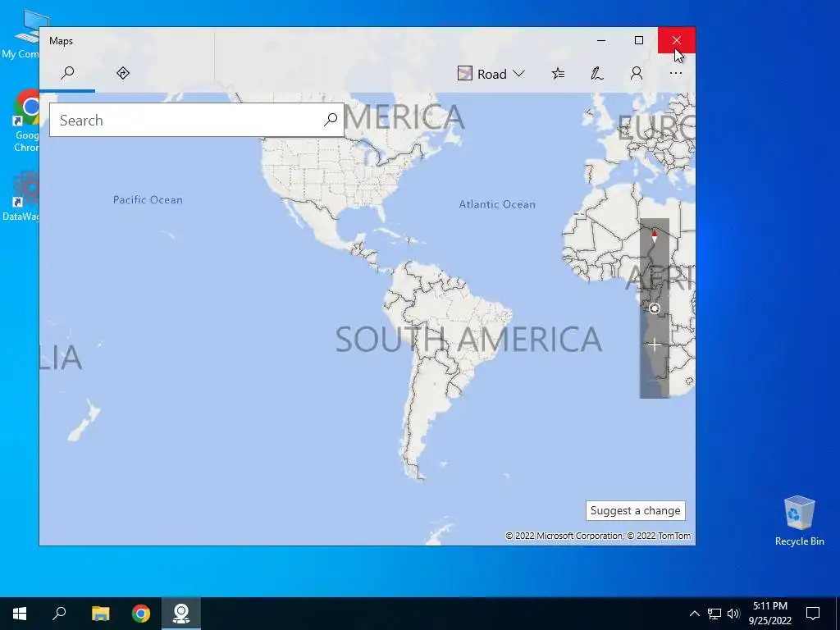The image size is (840, 630).
Task: Open the Windows Start menu
Action: tap(20, 614)
